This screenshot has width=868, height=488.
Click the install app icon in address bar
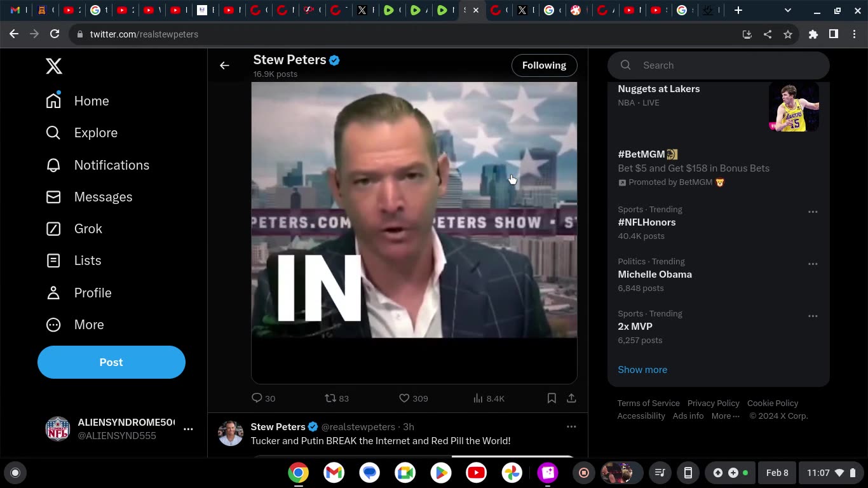point(747,34)
